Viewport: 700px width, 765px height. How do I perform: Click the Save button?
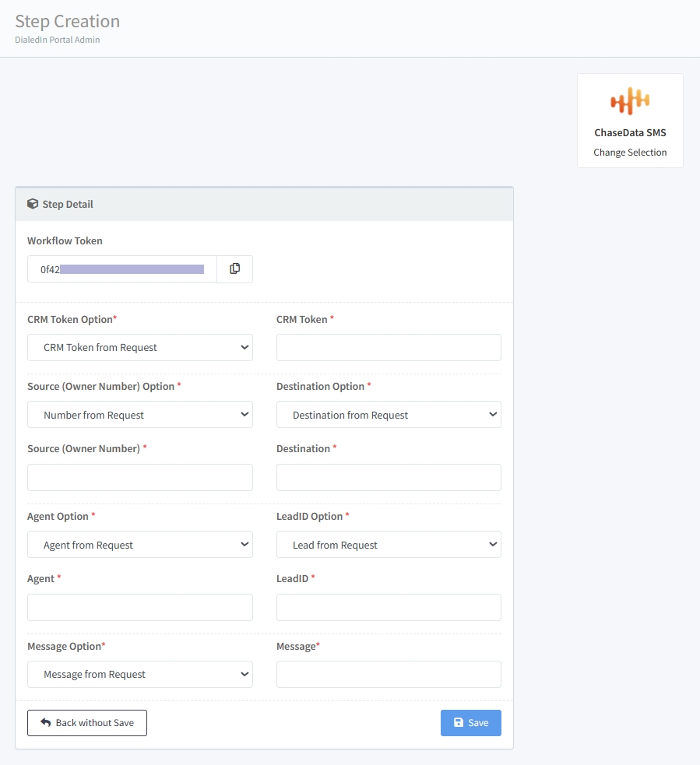[470, 722]
